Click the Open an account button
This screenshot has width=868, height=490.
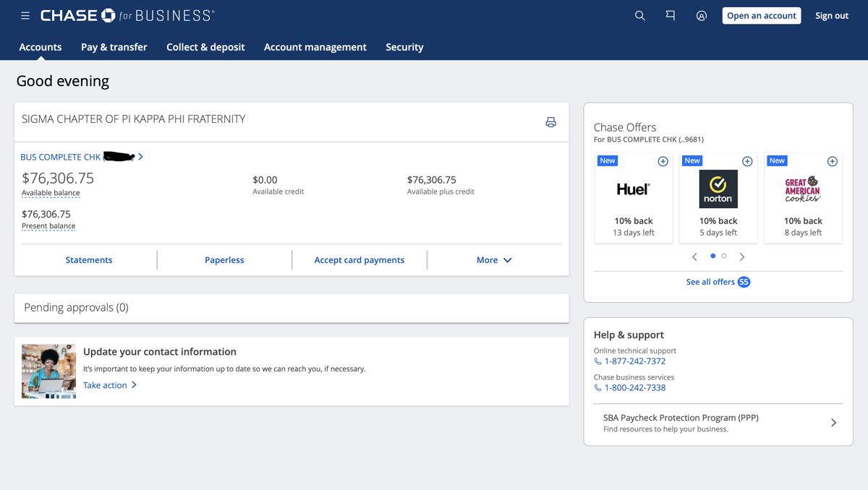[x=762, y=16]
